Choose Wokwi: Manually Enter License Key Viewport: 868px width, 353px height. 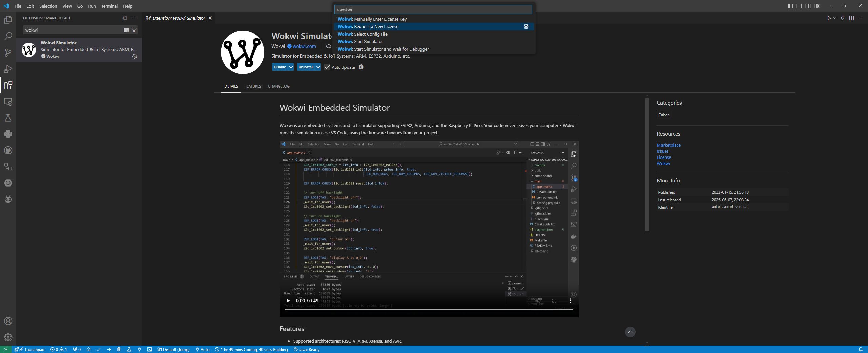click(434, 19)
